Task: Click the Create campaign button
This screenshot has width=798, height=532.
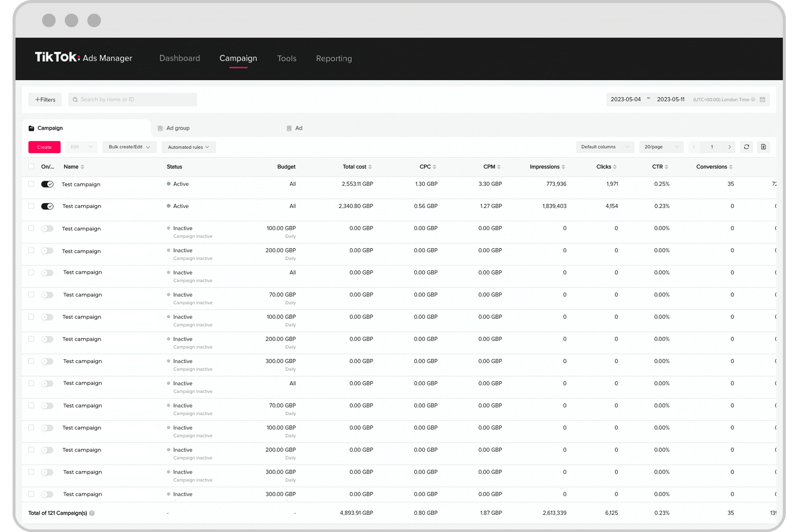Action: point(45,147)
